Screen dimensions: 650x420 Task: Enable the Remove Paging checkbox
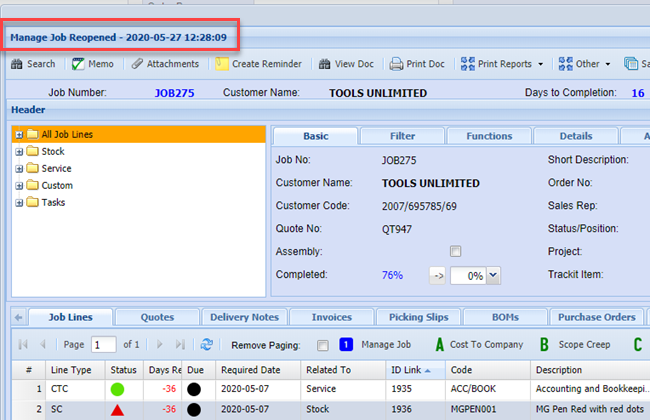(x=321, y=345)
